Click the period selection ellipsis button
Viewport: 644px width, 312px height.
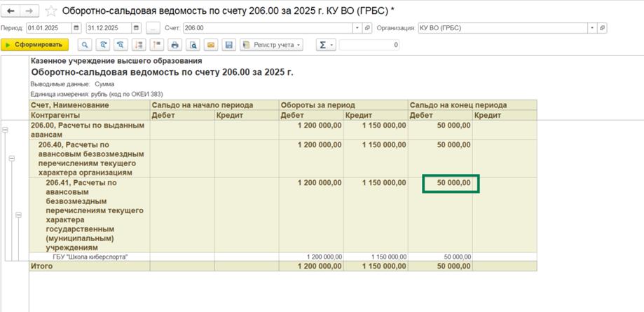click(x=153, y=28)
